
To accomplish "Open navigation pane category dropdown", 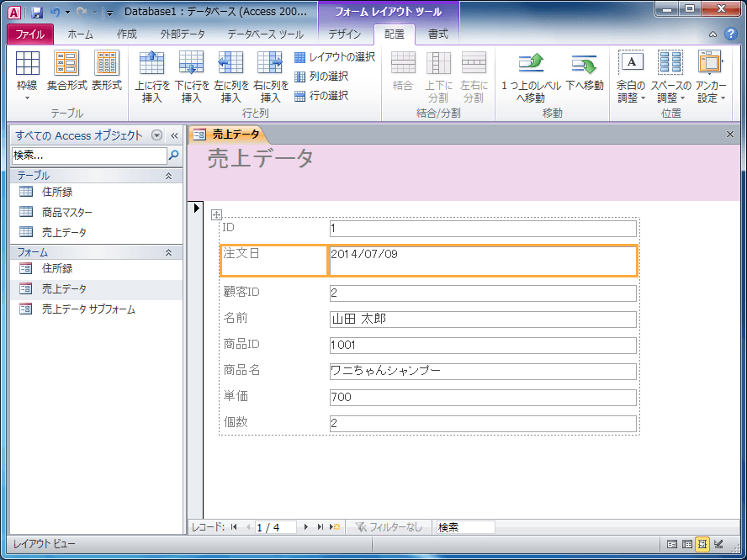I will pos(156,135).
